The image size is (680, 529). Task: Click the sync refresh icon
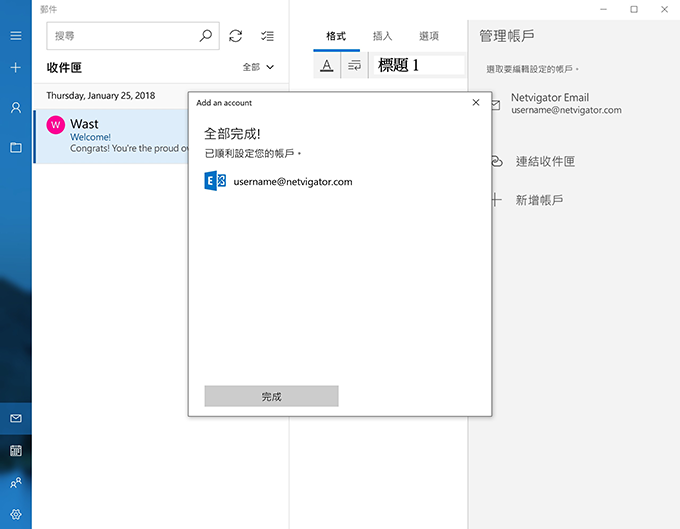[235, 36]
